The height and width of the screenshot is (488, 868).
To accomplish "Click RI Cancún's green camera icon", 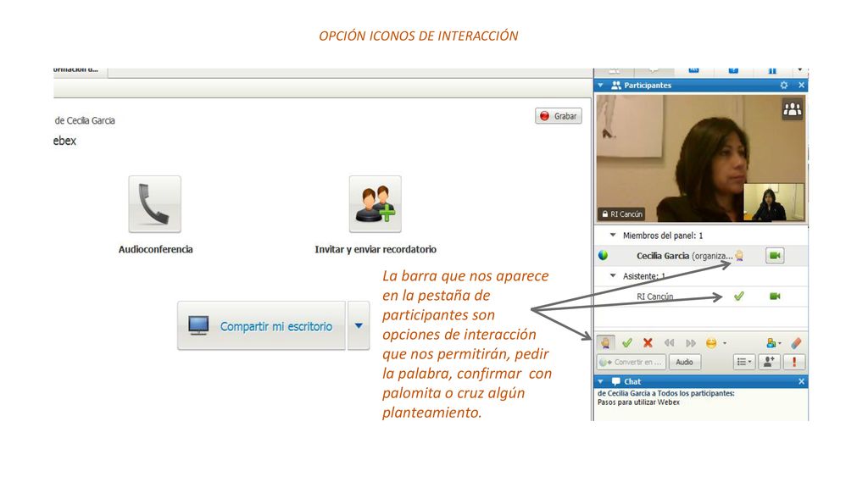I will pyautogui.click(x=775, y=297).
